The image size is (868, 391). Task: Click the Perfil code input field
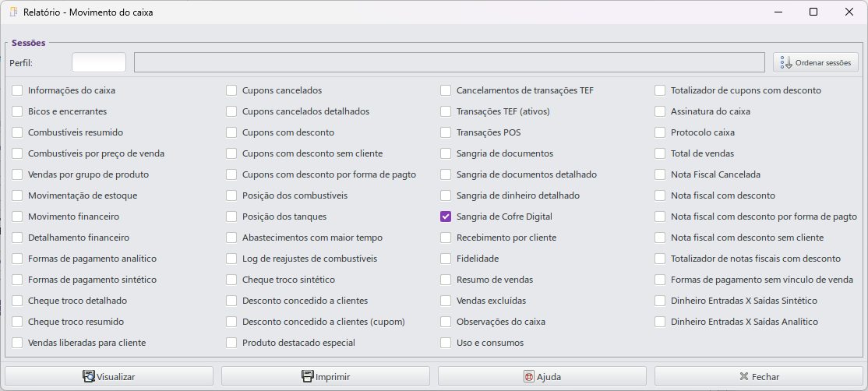tap(99, 62)
